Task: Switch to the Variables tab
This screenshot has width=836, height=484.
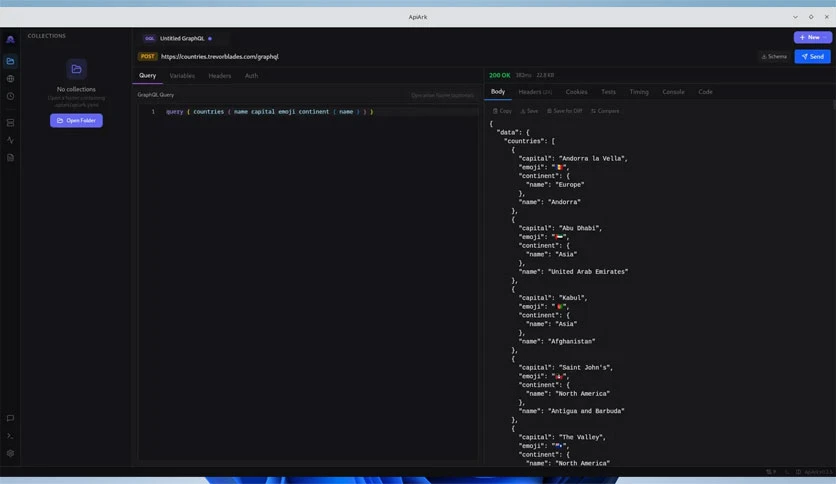Action: 182,76
